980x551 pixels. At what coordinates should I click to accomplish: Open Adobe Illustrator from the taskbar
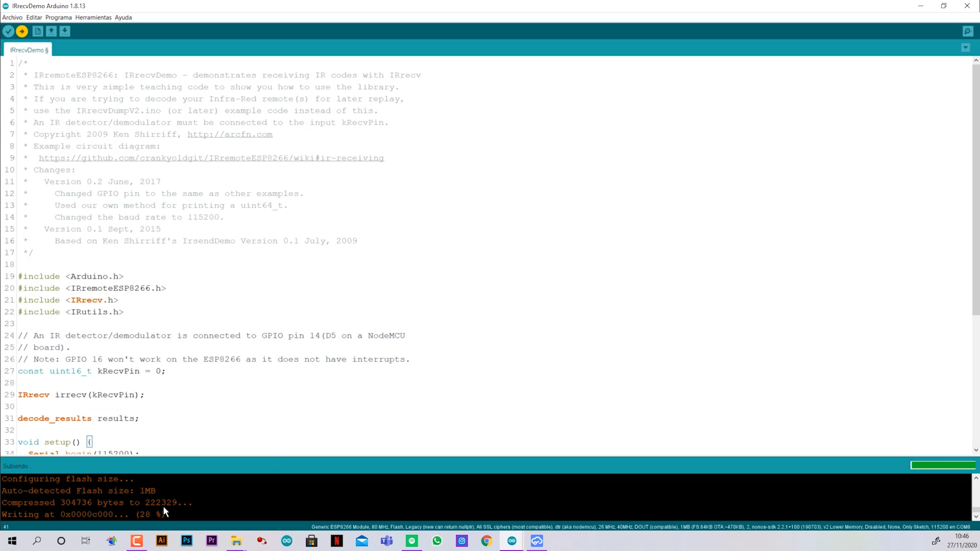coord(162,541)
